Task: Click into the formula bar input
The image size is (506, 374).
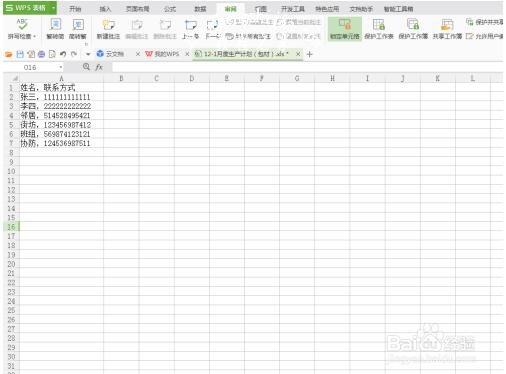Action: point(308,67)
